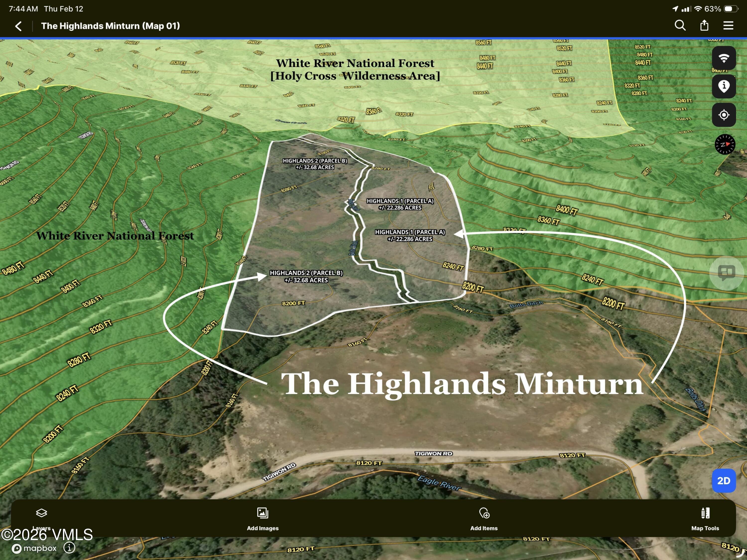
Task: Select Highlands 1 Parcel A upper label
Action: [x=400, y=204]
